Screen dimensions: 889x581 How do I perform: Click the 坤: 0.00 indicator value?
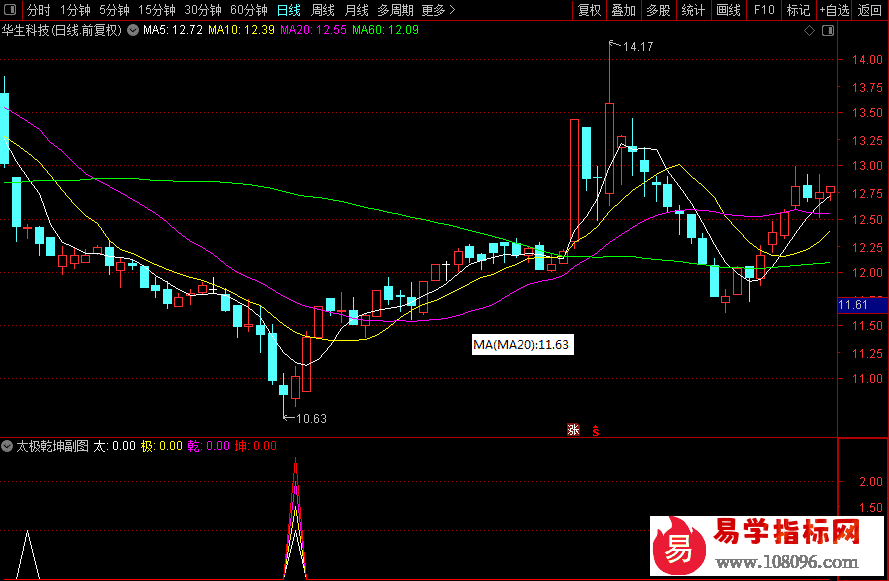[256, 446]
